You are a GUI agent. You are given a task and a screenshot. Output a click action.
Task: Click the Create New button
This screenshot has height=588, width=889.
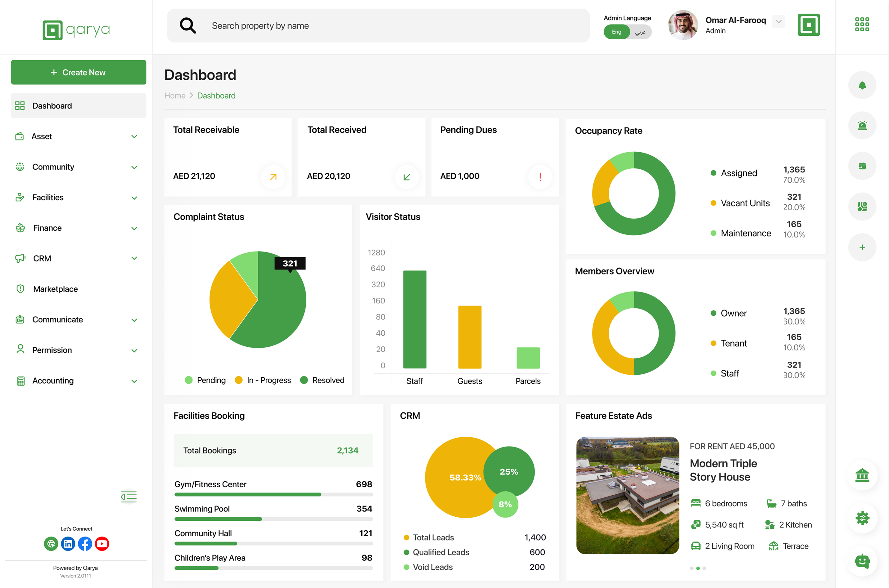click(78, 72)
